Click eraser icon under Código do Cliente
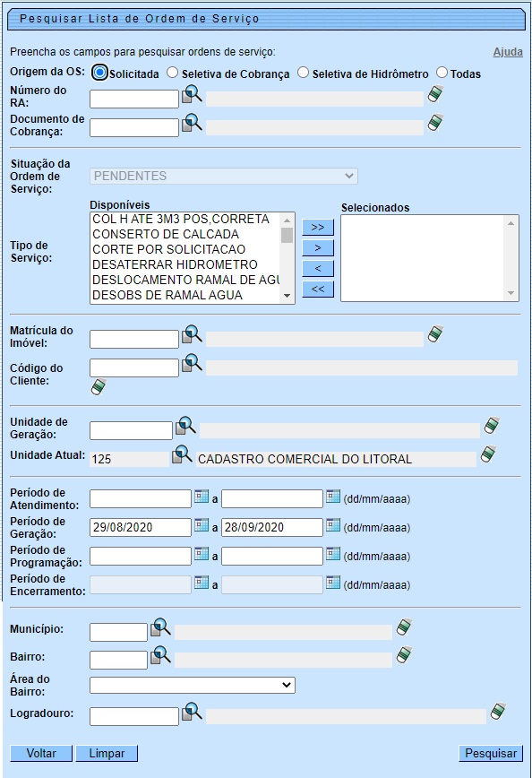This screenshot has width=532, height=778. pos(99,386)
